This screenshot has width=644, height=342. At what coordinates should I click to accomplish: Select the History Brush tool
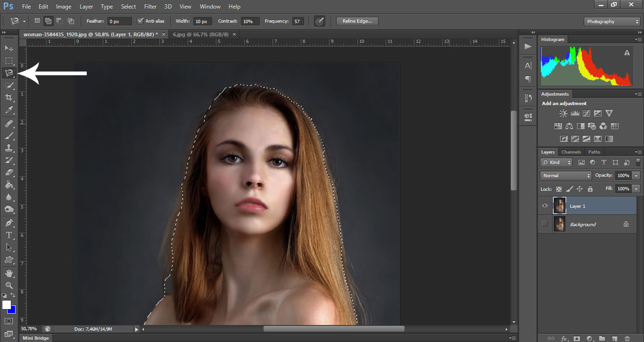tap(9, 160)
